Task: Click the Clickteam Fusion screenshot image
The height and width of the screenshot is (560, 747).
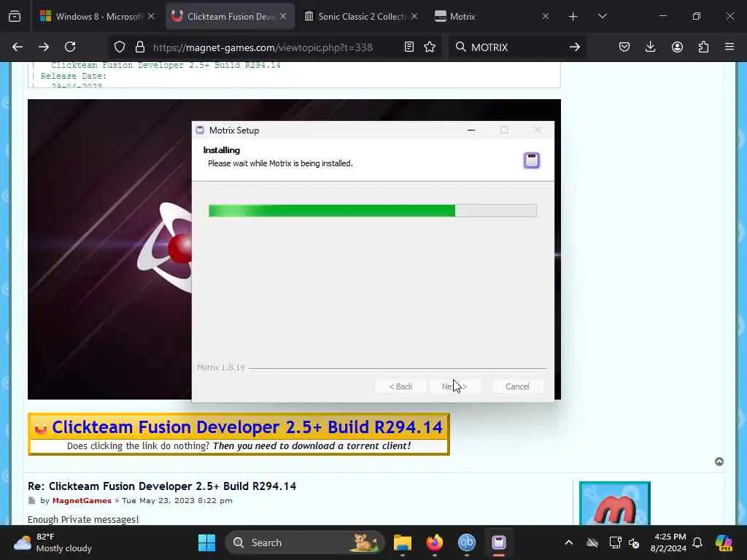Action: coord(109,249)
